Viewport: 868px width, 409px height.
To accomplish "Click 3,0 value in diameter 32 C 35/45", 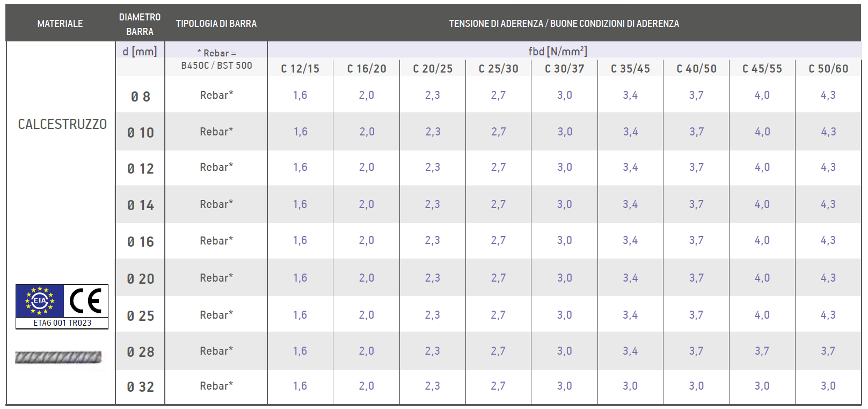I will click(630, 386).
